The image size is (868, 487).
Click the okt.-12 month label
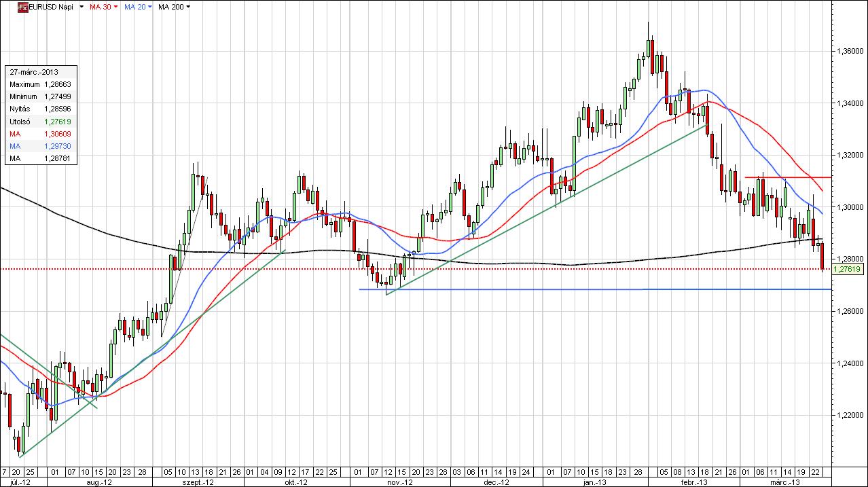click(x=297, y=482)
